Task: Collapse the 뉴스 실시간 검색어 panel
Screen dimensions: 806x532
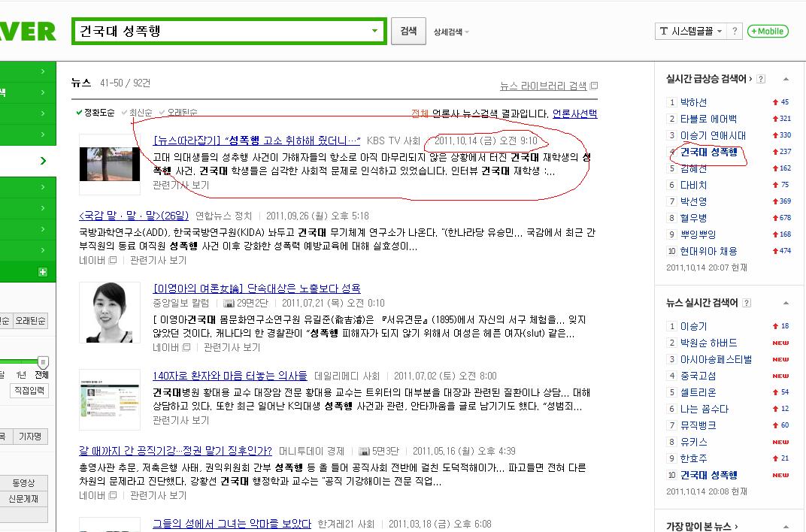Action: click(786, 303)
